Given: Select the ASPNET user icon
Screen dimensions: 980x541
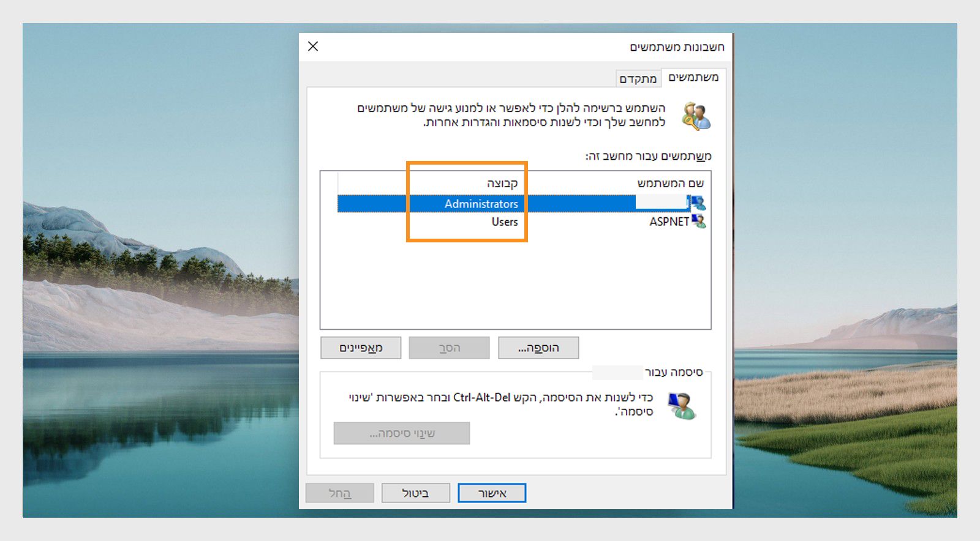Looking at the screenshot, I should (x=698, y=222).
